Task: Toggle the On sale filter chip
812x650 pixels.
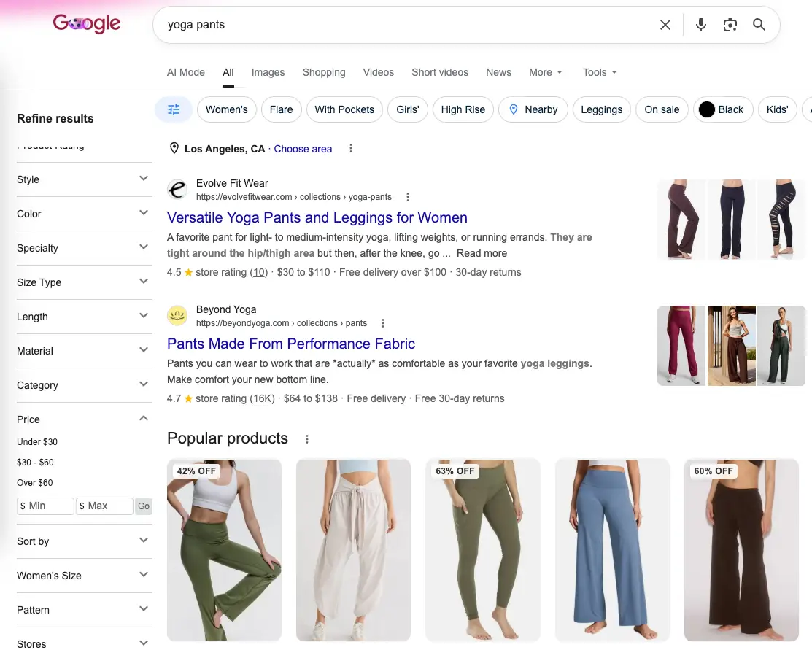Action: point(662,110)
